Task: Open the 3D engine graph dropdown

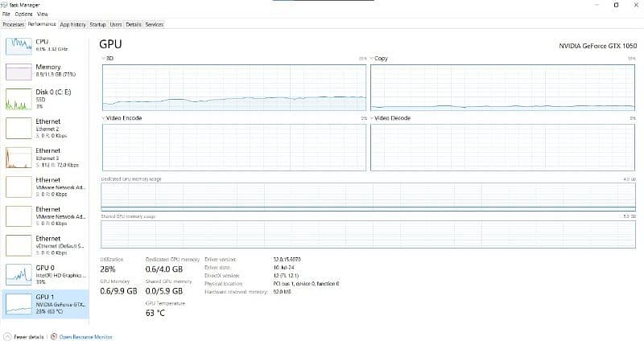Action: point(104,59)
